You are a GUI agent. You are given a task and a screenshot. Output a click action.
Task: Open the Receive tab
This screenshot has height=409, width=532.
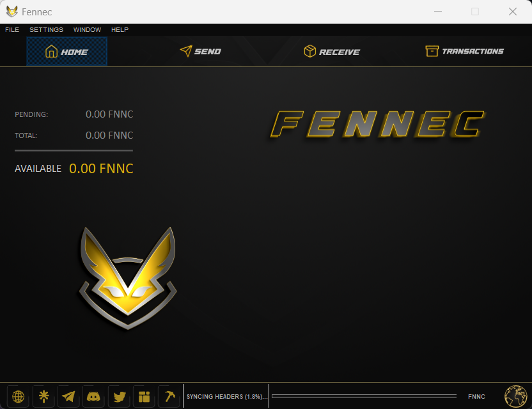pos(332,52)
